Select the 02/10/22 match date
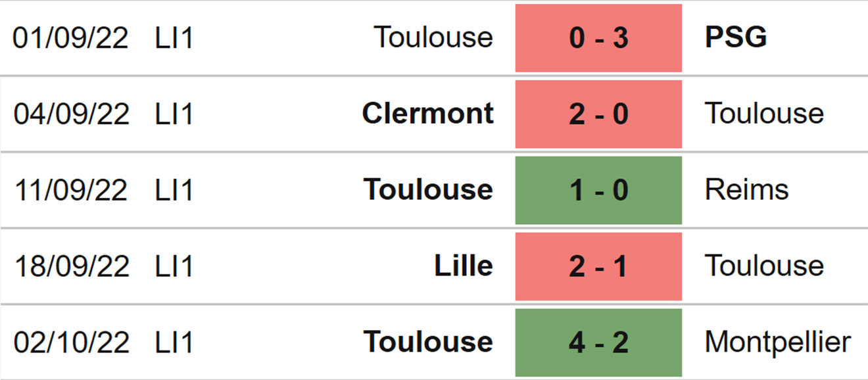This screenshot has height=380, width=868. pos(71,343)
